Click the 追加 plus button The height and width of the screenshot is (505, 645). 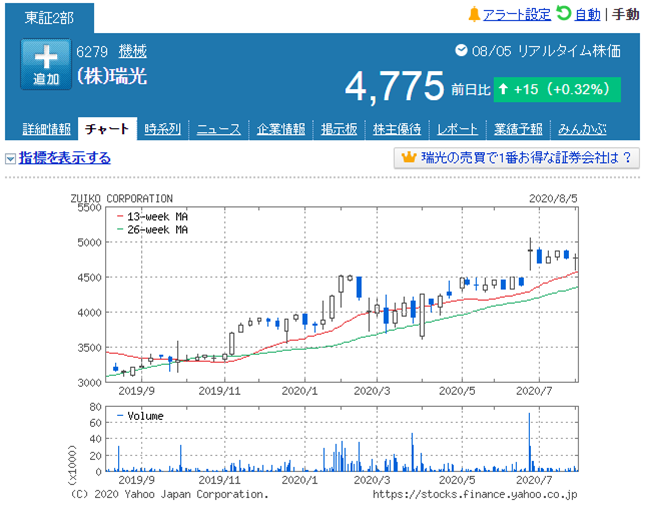[x=46, y=64]
